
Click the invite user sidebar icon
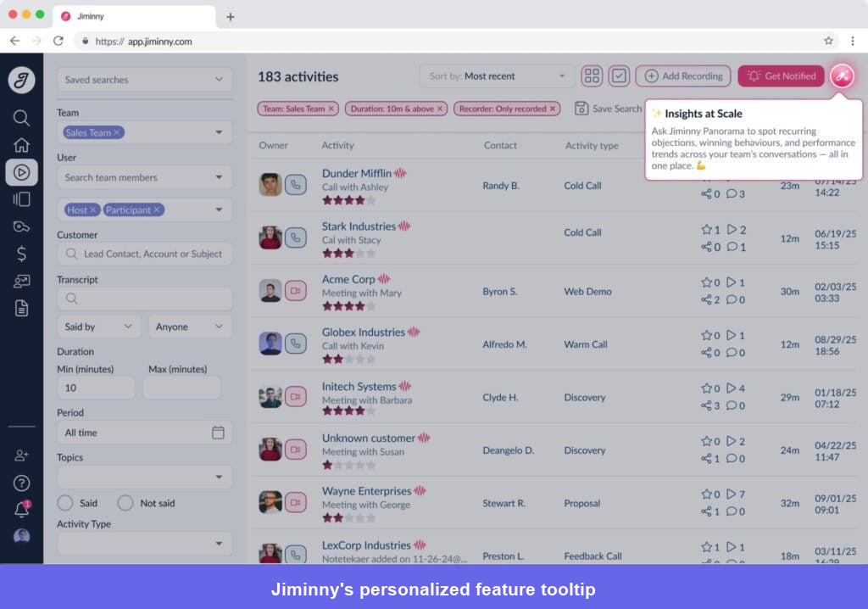21,455
